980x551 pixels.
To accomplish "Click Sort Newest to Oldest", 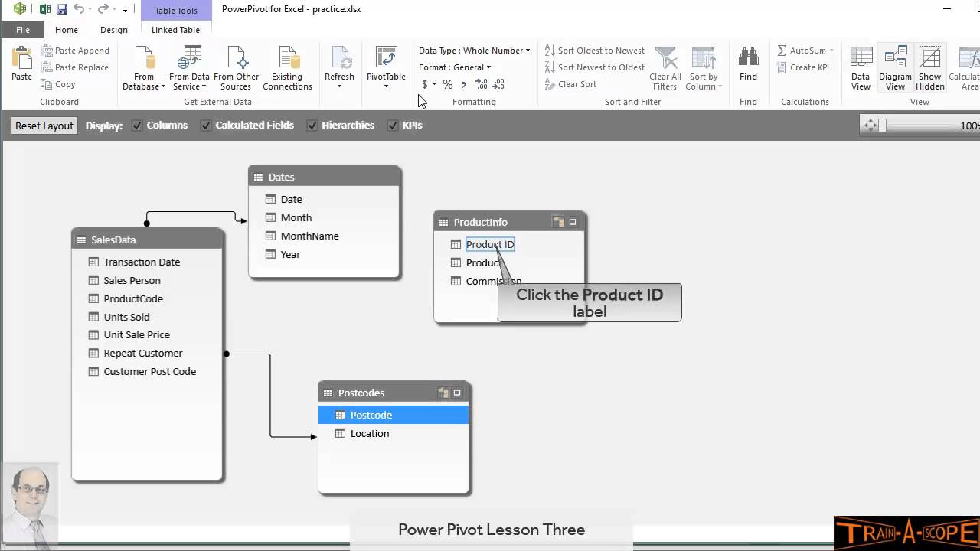I will (594, 67).
